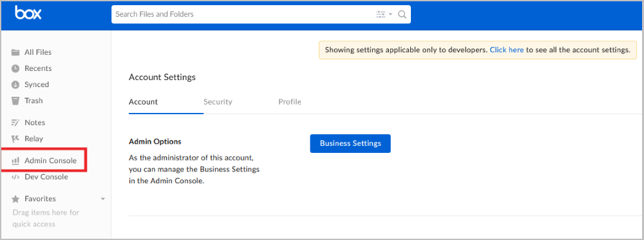
Task: Open Notes label in sidebar
Action: pyautogui.click(x=35, y=123)
